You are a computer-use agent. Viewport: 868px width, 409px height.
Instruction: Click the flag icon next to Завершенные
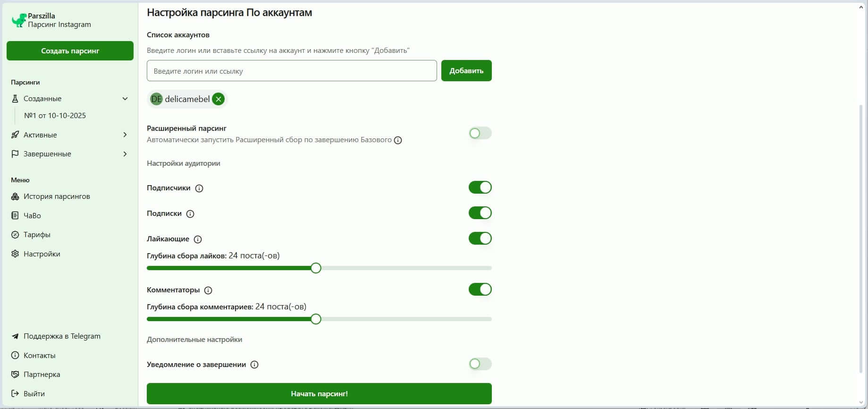click(15, 154)
